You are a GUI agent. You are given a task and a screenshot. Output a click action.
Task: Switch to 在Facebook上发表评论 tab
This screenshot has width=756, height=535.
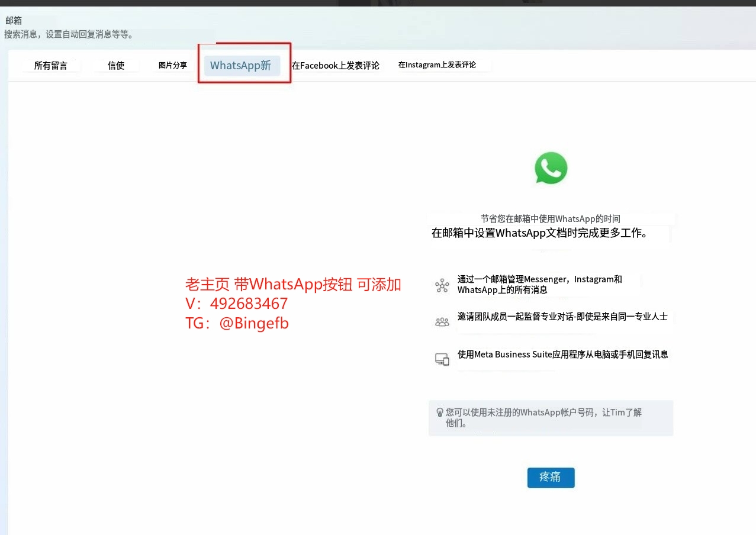(335, 66)
